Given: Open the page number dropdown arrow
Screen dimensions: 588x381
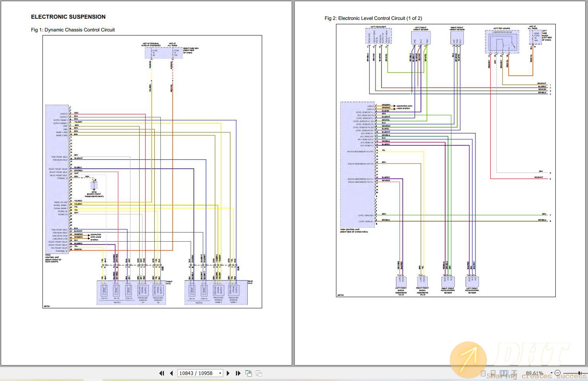Looking at the screenshot, I should coord(220,373).
